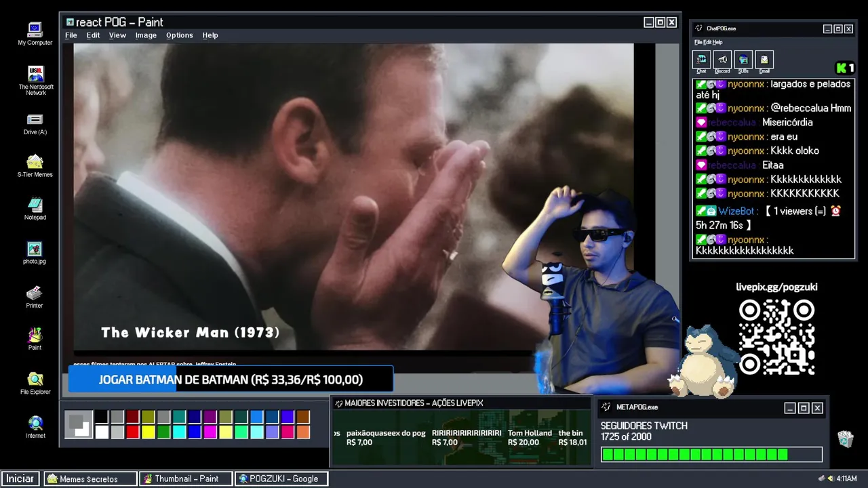Select the dark purple color swatch
Screen dimensions: 868x488
(210, 417)
